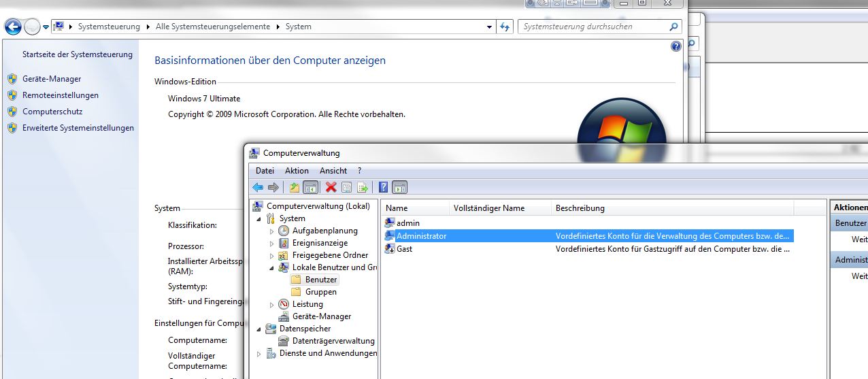This screenshot has height=379, width=868.
Task: Click the up one level folder icon
Action: tap(294, 187)
